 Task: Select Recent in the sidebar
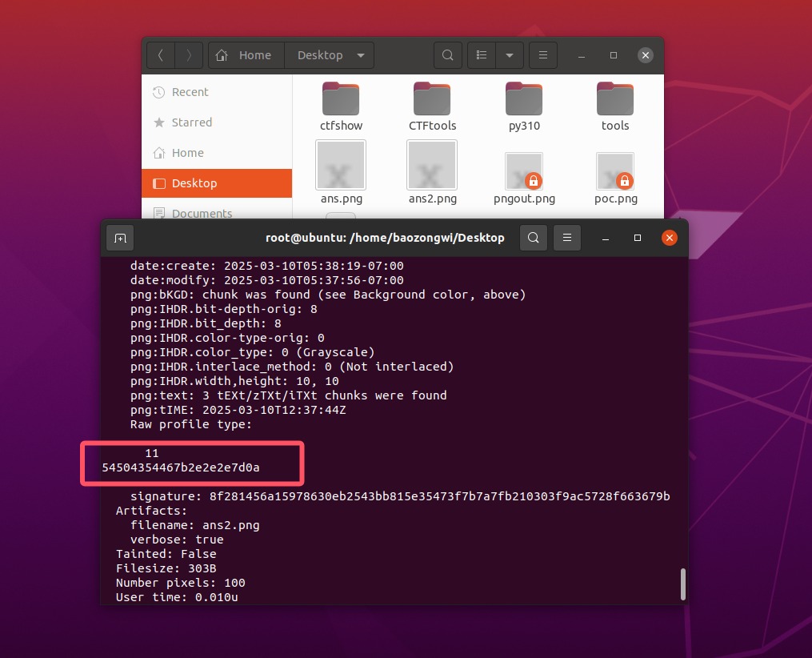[190, 92]
